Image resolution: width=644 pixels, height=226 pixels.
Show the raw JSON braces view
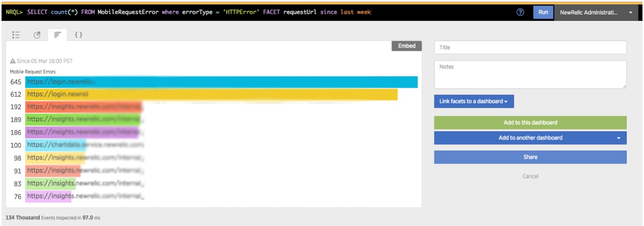pos(78,35)
